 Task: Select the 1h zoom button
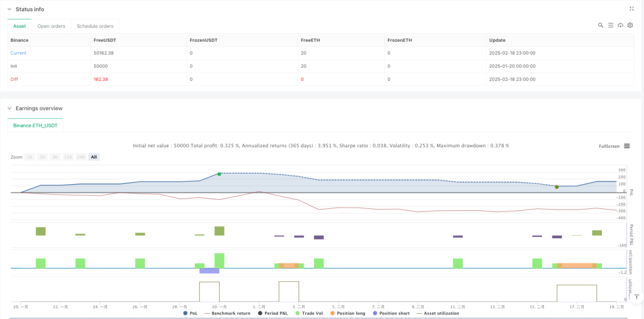click(x=30, y=157)
